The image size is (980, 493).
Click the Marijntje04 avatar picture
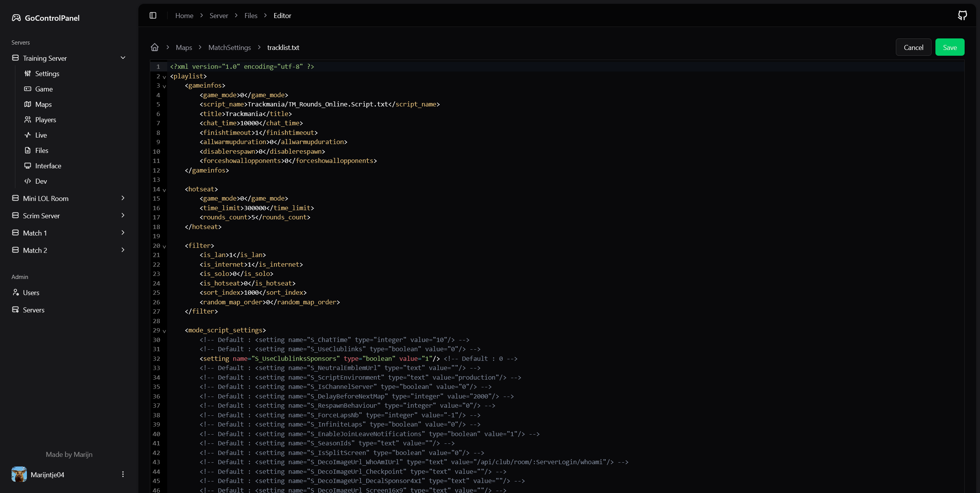coord(19,474)
